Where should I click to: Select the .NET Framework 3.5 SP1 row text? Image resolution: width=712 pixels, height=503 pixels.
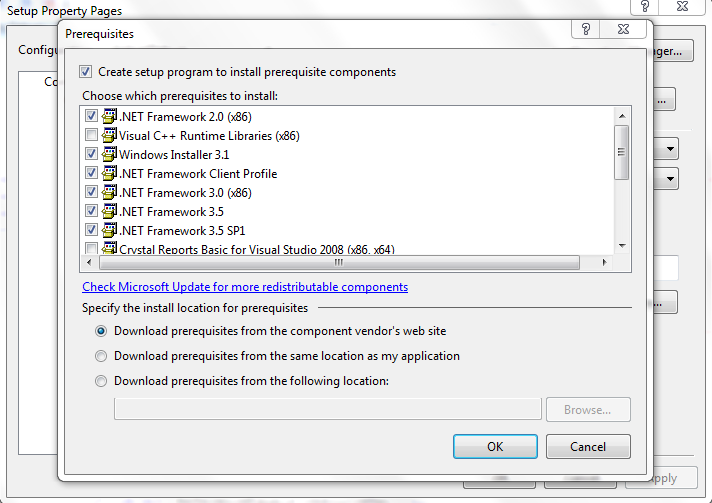click(182, 231)
